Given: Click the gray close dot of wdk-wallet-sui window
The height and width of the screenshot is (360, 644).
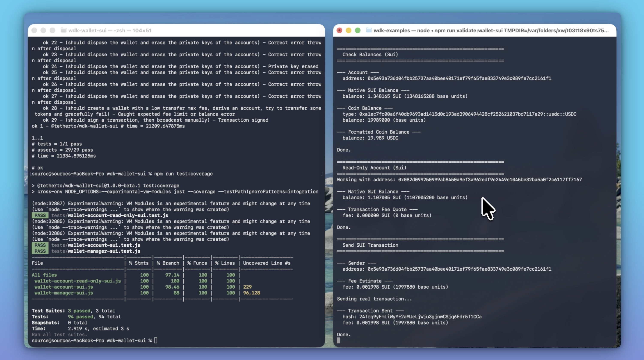Looking at the screenshot, I should [34, 30].
